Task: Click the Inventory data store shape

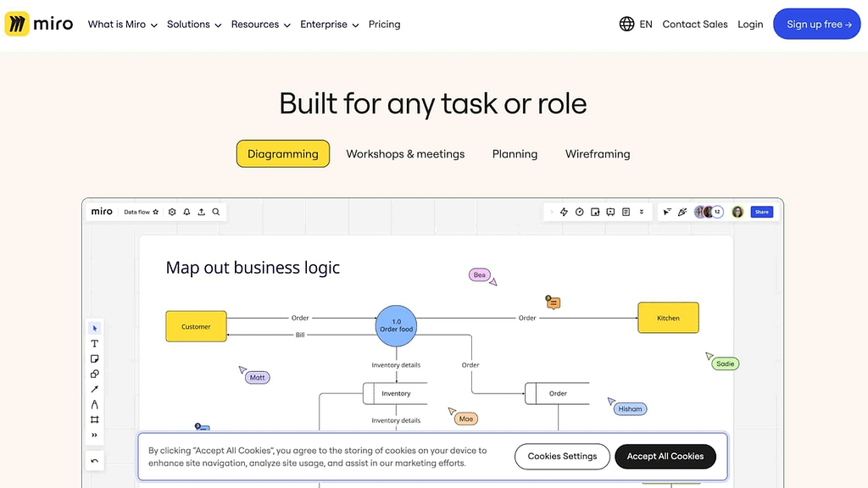Action: (x=395, y=393)
